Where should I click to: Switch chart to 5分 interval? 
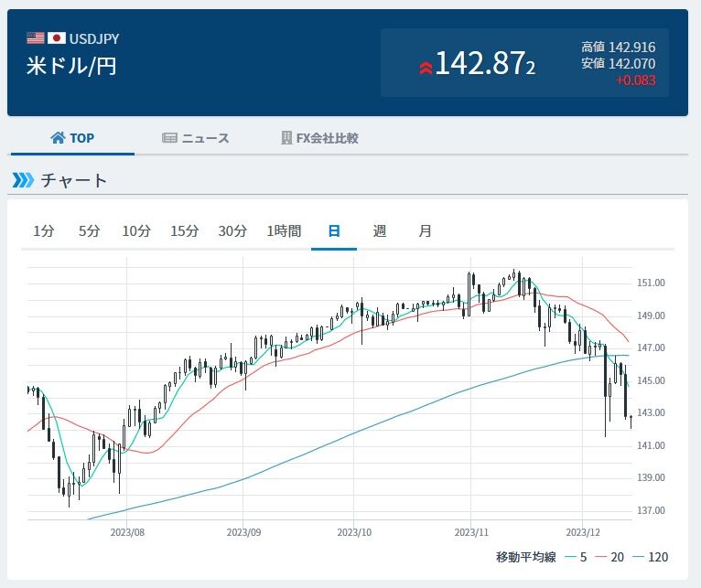coord(89,231)
